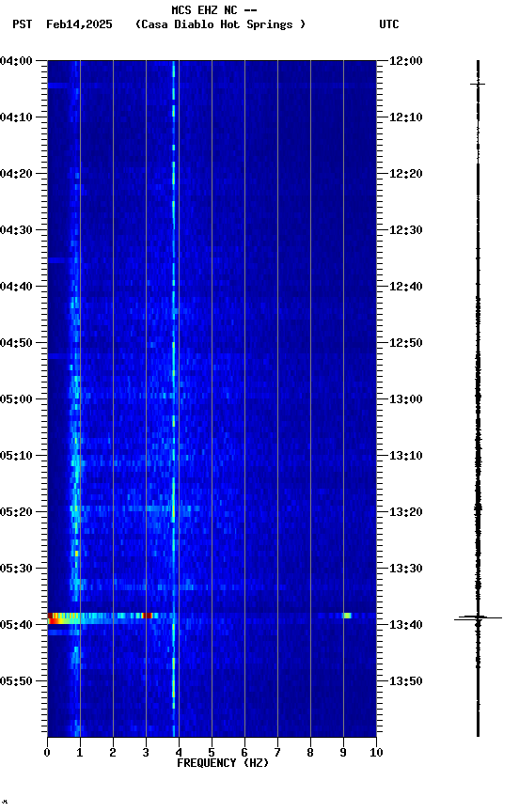This screenshot has height=812, width=519.
Task: Click the PST time label '05:30'
Action: pos(16,569)
